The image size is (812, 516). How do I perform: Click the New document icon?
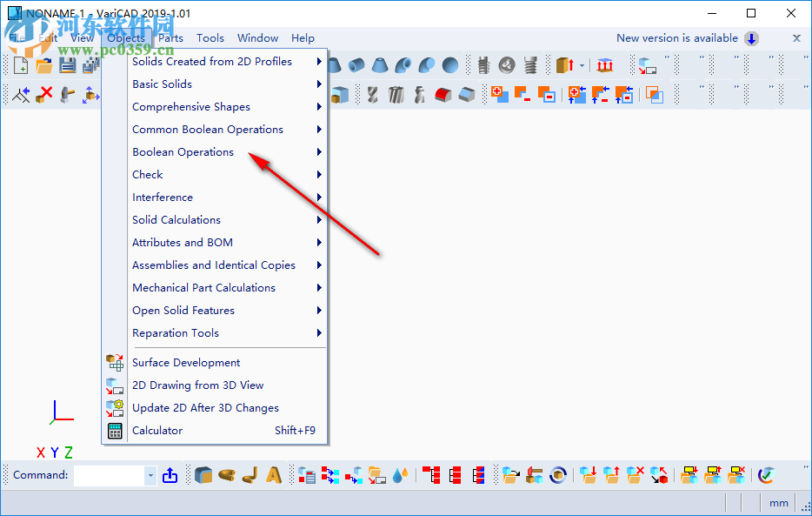(21, 65)
